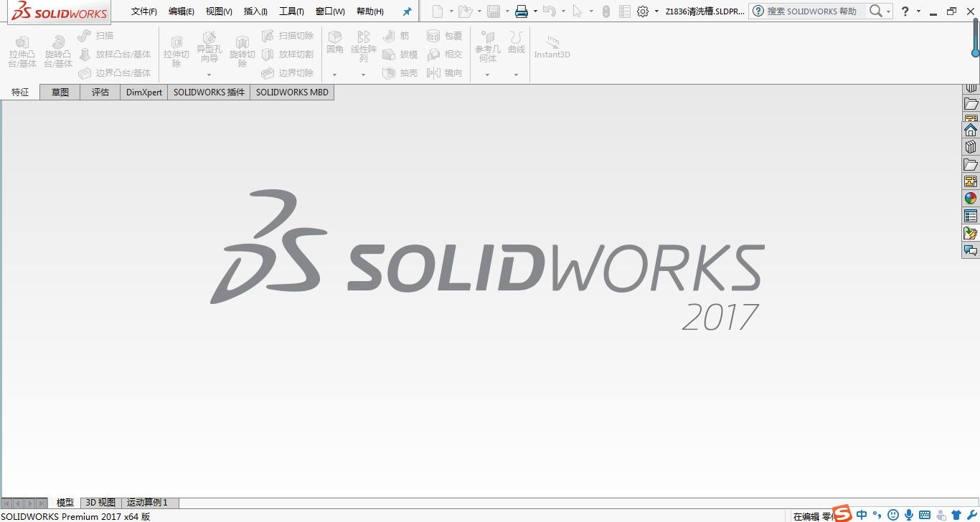
Task: Open the 工具(T) menu
Action: click(291, 11)
